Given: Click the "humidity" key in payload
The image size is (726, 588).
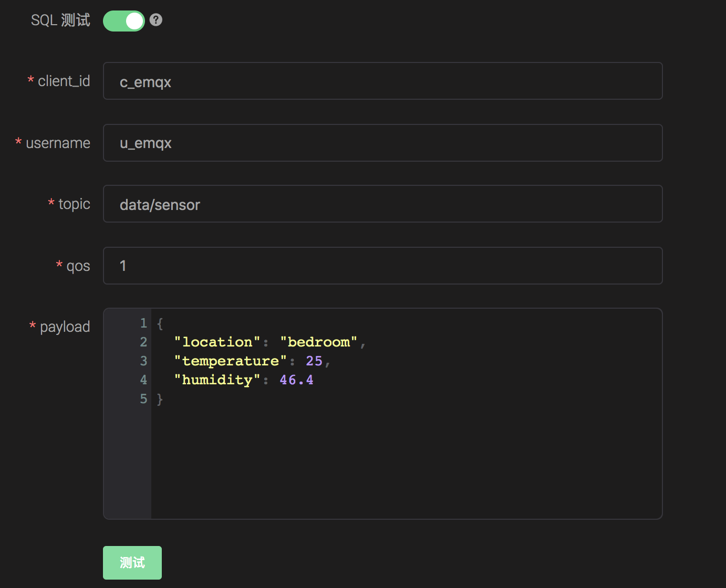Looking at the screenshot, I should click(217, 380).
